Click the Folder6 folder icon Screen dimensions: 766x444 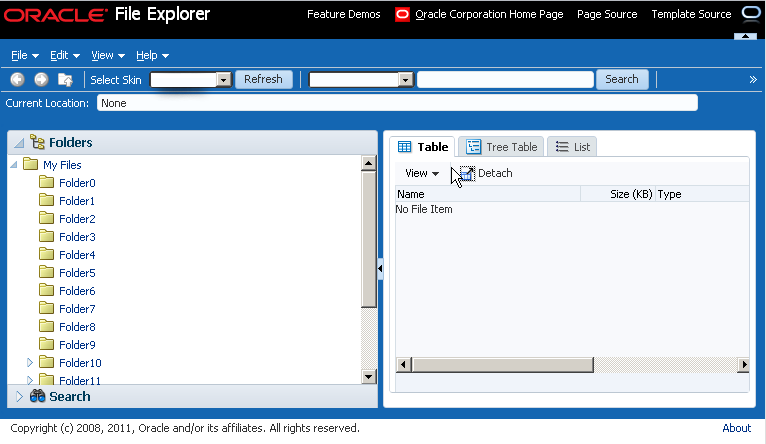(x=46, y=290)
